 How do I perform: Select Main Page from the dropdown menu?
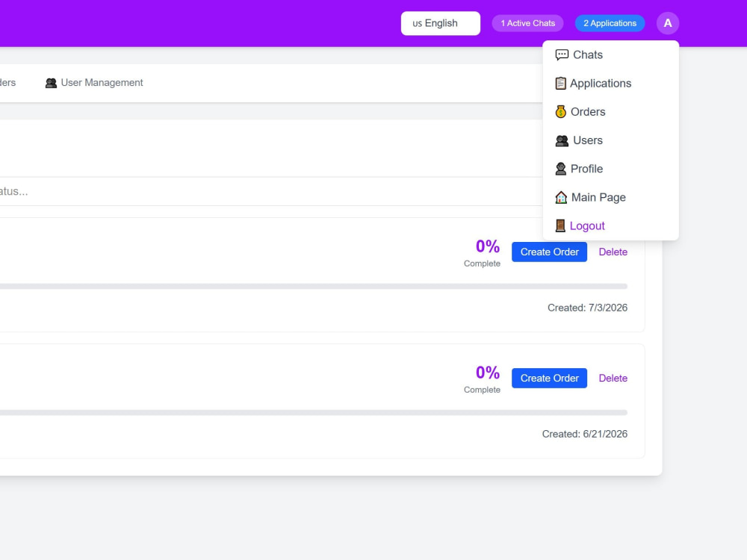pos(610,198)
